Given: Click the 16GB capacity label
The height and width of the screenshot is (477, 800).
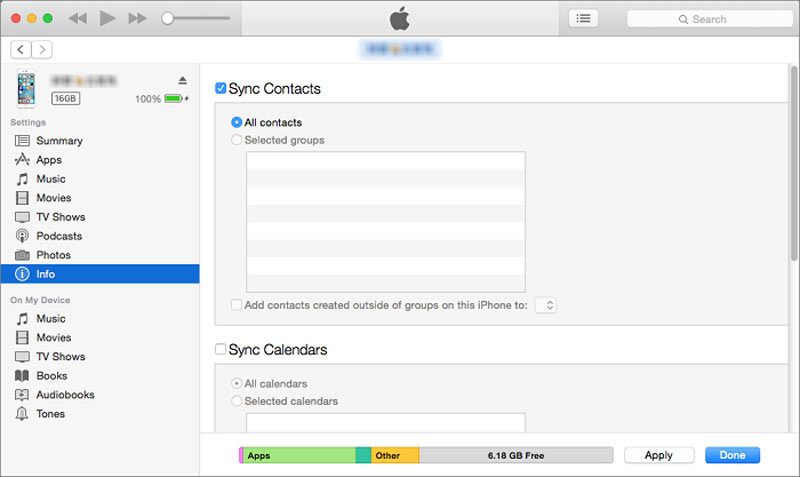Looking at the screenshot, I should click(x=65, y=98).
